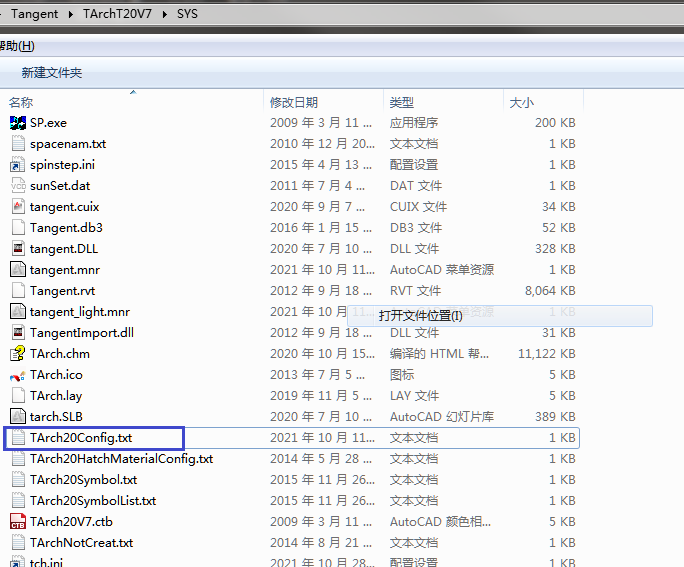Viewport: 684px width, 567px height.
Task: Expand the TArchT20V7 breadcrumb arrow
Action: (x=164, y=14)
